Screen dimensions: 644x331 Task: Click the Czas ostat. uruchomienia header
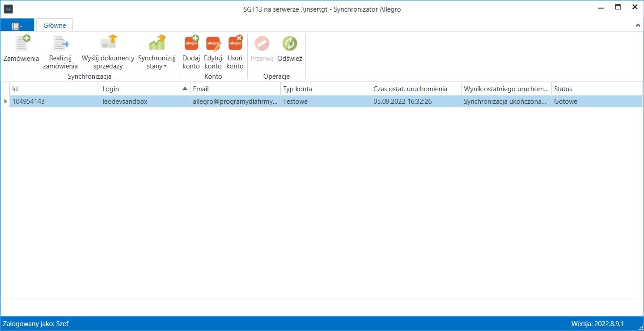416,89
